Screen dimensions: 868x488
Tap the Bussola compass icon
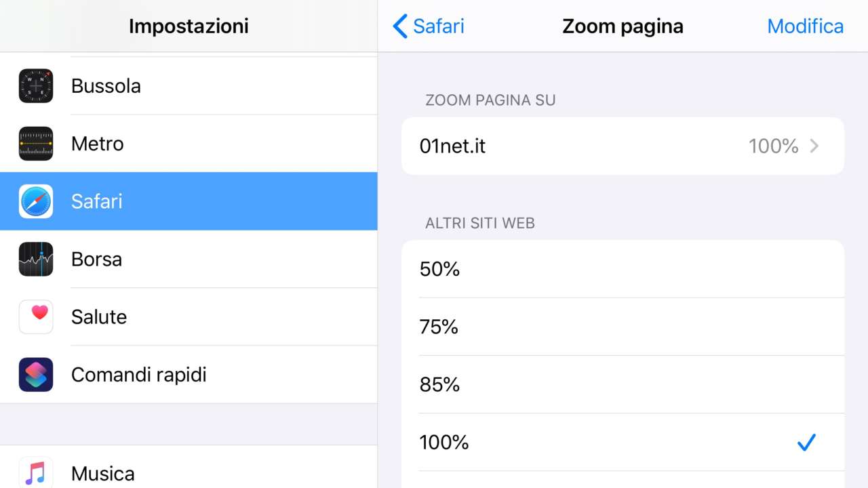[36, 86]
